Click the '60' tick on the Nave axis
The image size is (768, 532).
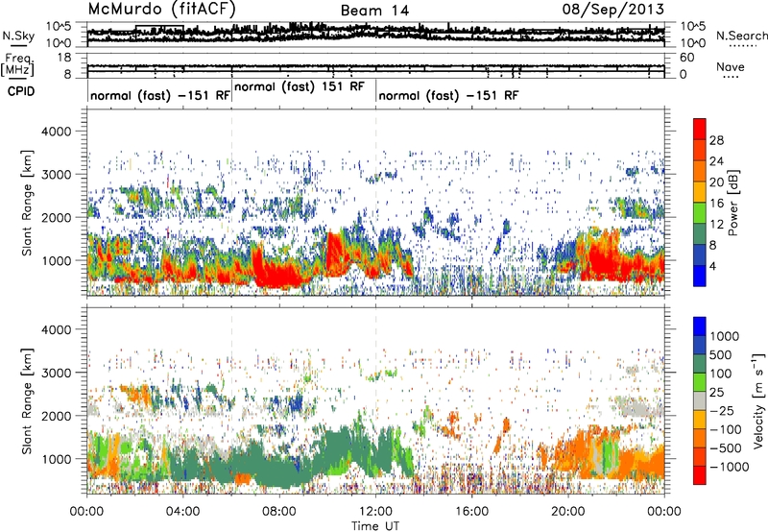pyautogui.click(x=687, y=58)
